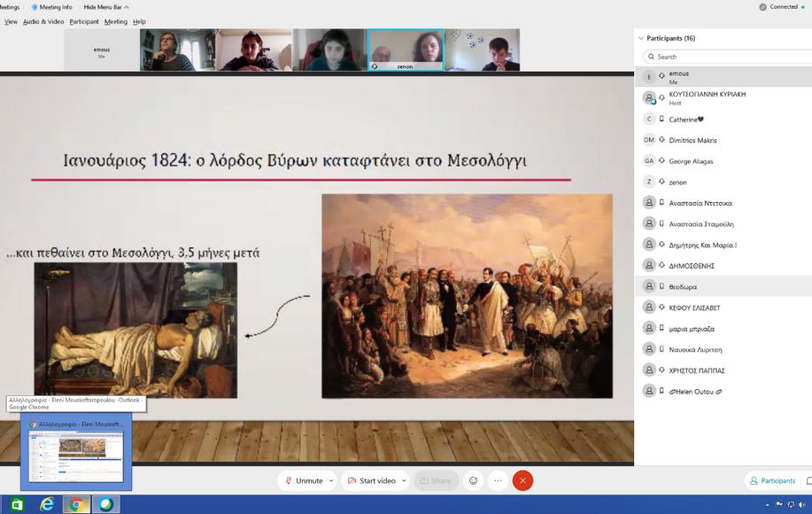The height and width of the screenshot is (514, 812).
Task: Open the More options ellipsis button
Action: 498,481
